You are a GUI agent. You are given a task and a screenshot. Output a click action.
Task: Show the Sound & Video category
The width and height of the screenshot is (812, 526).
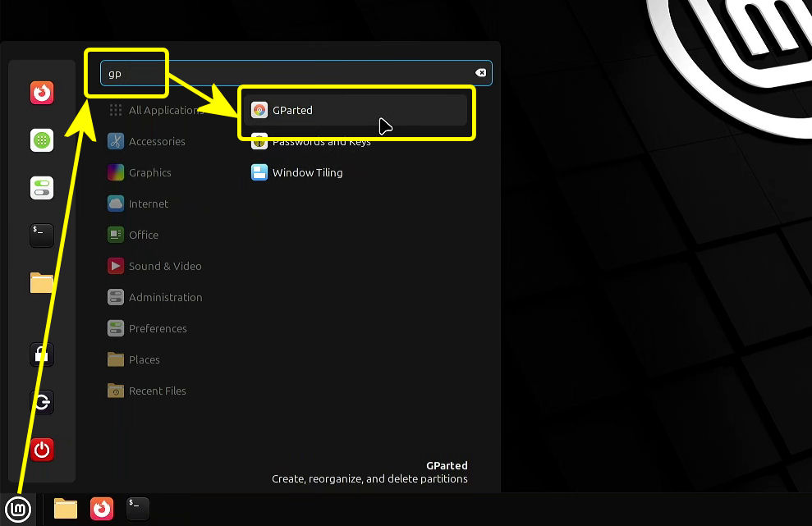pos(164,266)
